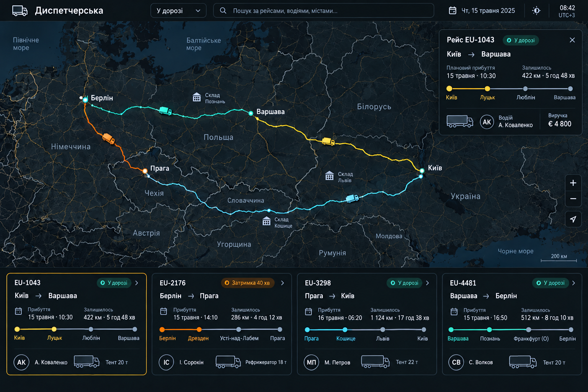The height and width of the screenshot is (392, 588).
Task: Click the Рефрижератор 18 т truck icon
Action: (228, 362)
